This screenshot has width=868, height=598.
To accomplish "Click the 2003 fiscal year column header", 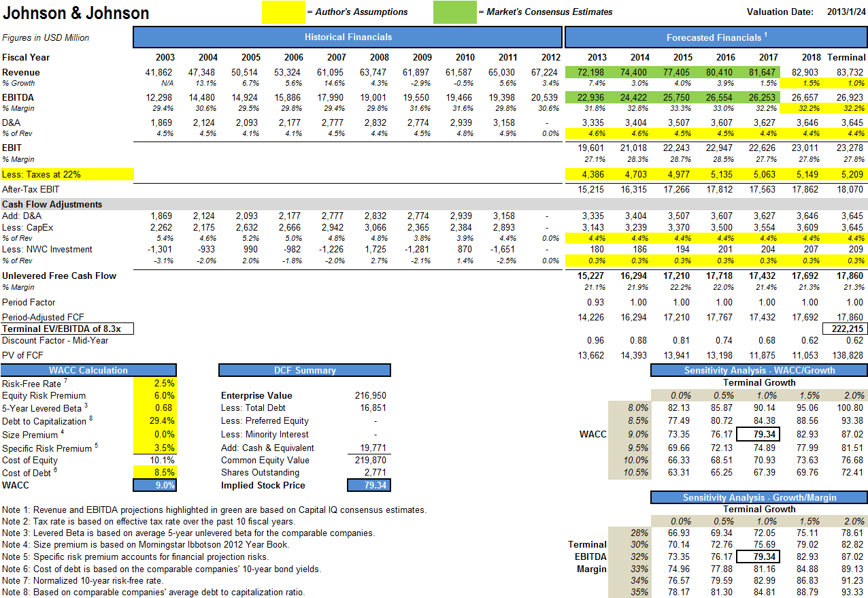I will [x=165, y=58].
